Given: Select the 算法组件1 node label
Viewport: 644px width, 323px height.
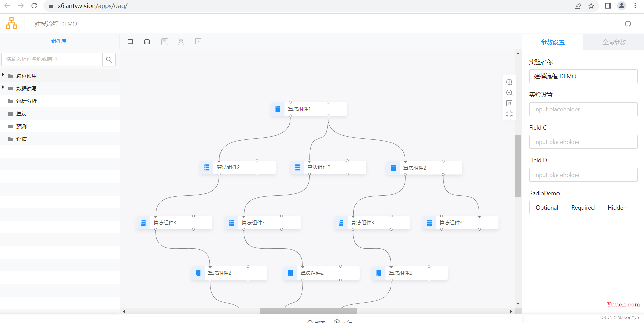Looking at the screenshot, I should click(299, 109).
